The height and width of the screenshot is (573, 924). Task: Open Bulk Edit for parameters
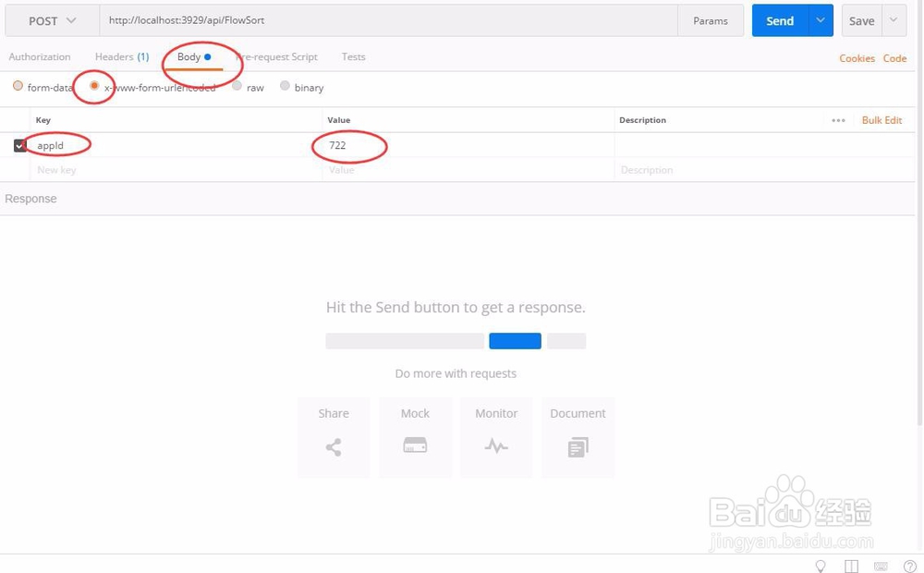881,120
